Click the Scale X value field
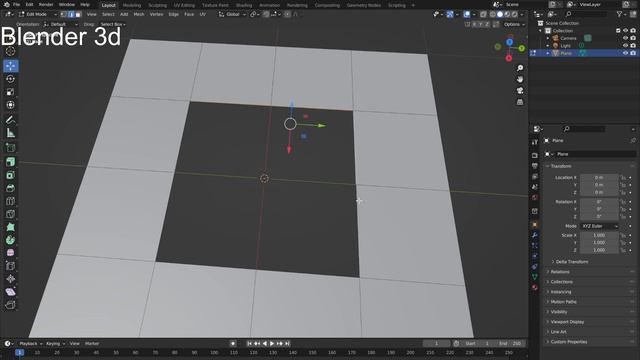 599,236
